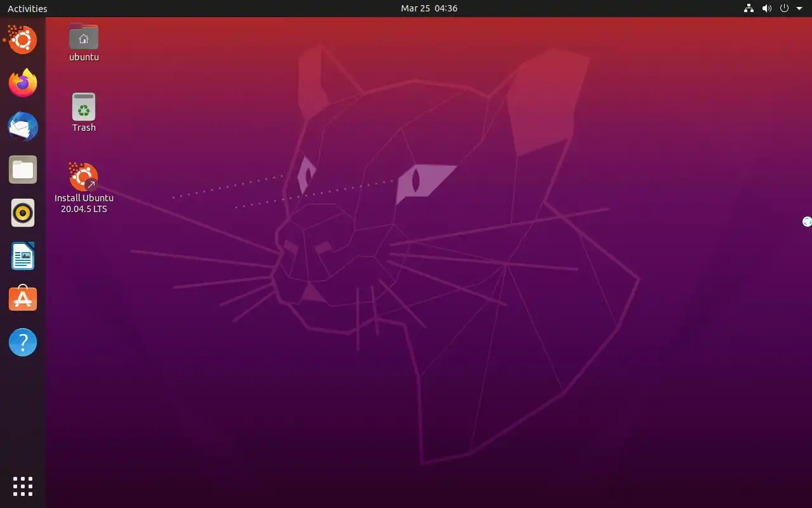This screenshot has height=508, width=812.
Task: Open the Mar 25 04:36 clock menu
Action: 429,8
